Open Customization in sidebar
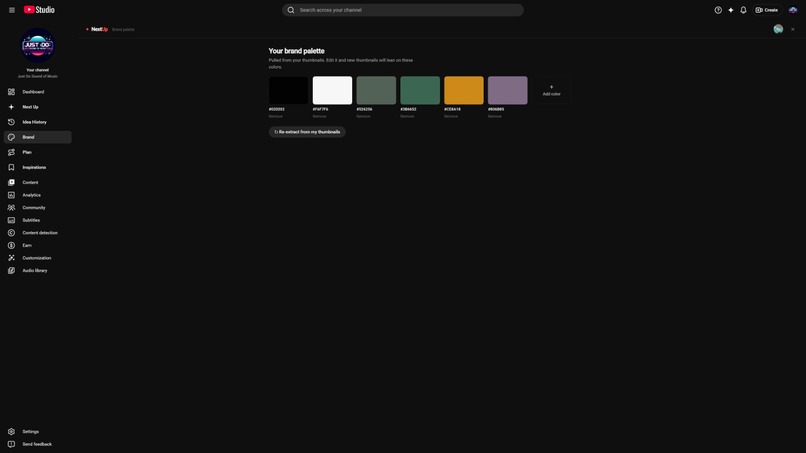The width and height of the screenshot is (806, 453). 38,258
